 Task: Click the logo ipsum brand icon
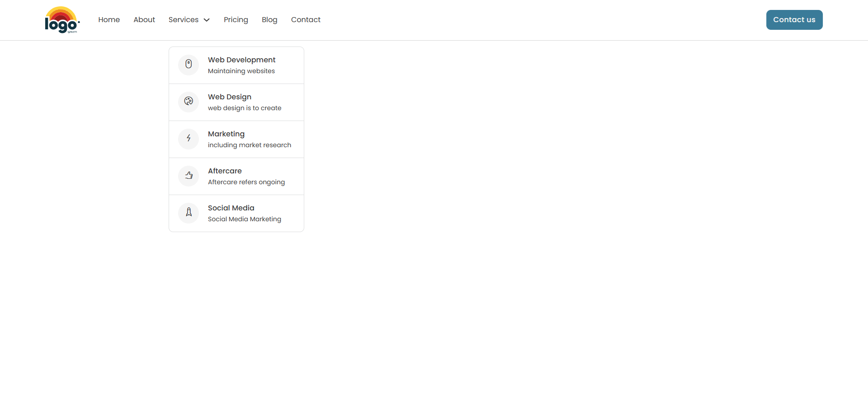pos(62,20)
